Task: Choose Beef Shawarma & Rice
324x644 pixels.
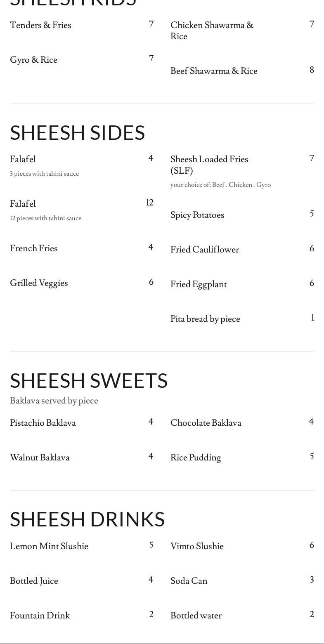Action: (x=214, y=71)
